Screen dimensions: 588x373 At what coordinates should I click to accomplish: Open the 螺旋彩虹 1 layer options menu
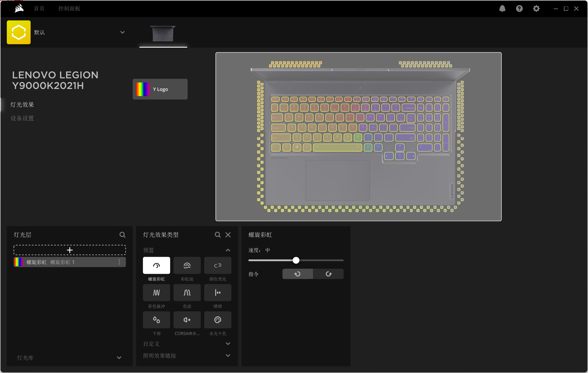click(119, 262)
